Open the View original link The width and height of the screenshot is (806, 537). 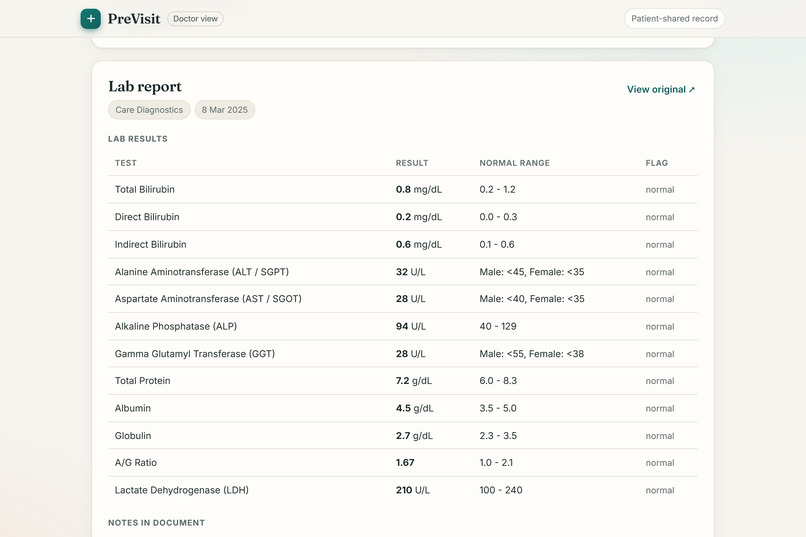pyautogui.click(x=661, y=89)
